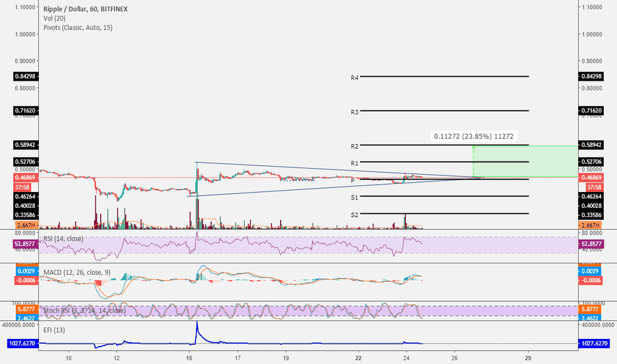617x364 pixels.
Task: Click the R2 pivot label
Action: click(x=355, y=146)
